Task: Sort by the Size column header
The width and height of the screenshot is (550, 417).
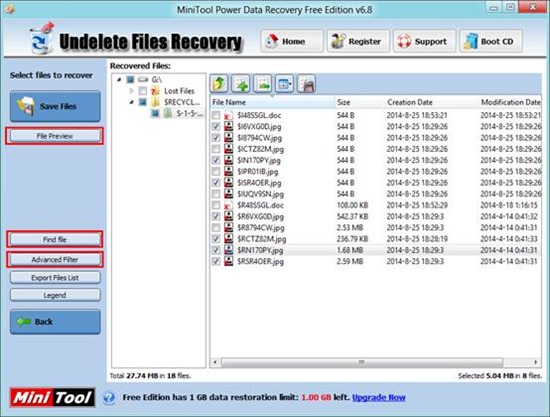Action: pos(360,102)
